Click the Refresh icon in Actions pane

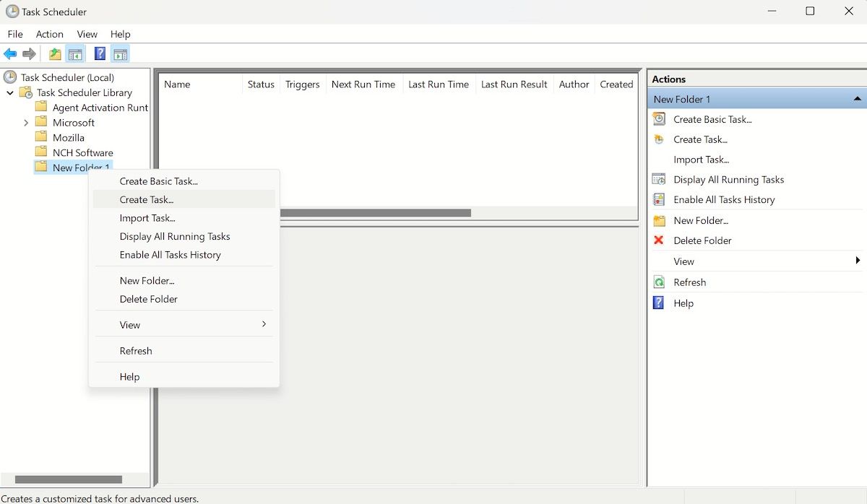pos(658,282)
